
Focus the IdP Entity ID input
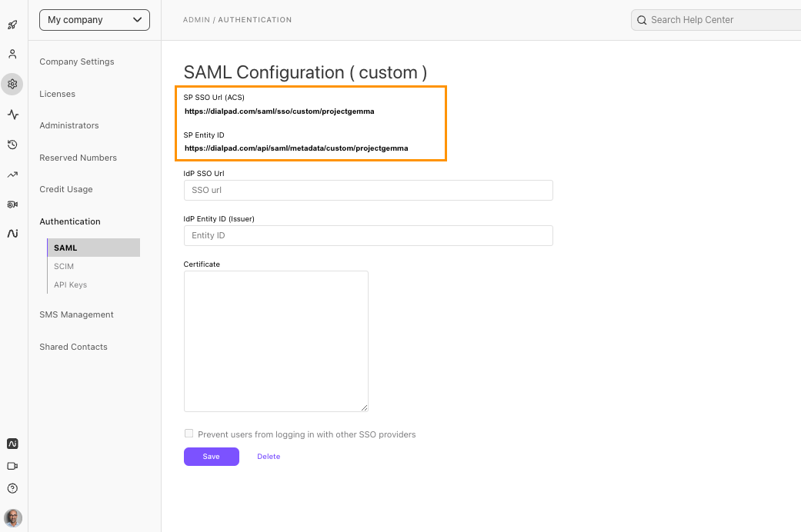point(369,235)
